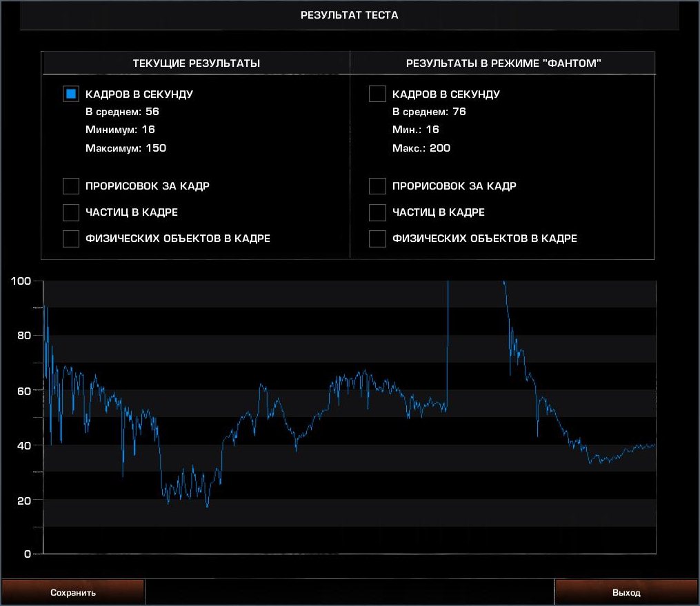Tick Физических объектов в кадре in Фантом results

point(377,239)
